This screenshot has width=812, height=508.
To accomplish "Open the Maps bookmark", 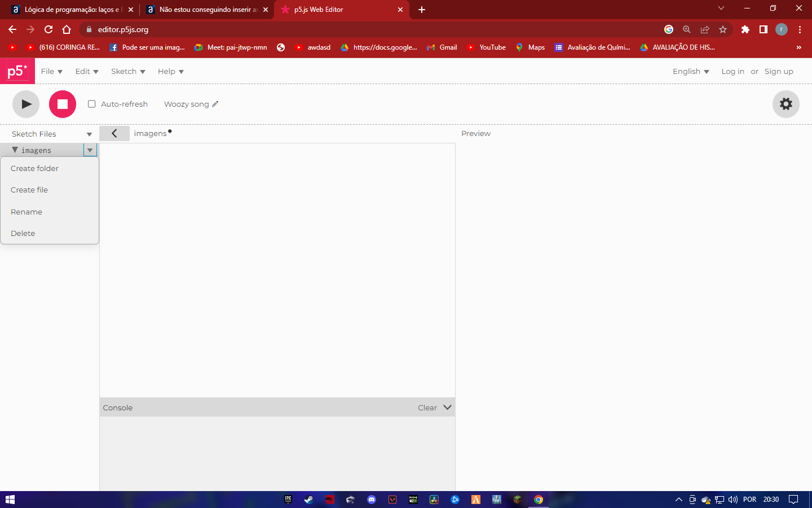I will pyautogui.click(x=530, y=47).
